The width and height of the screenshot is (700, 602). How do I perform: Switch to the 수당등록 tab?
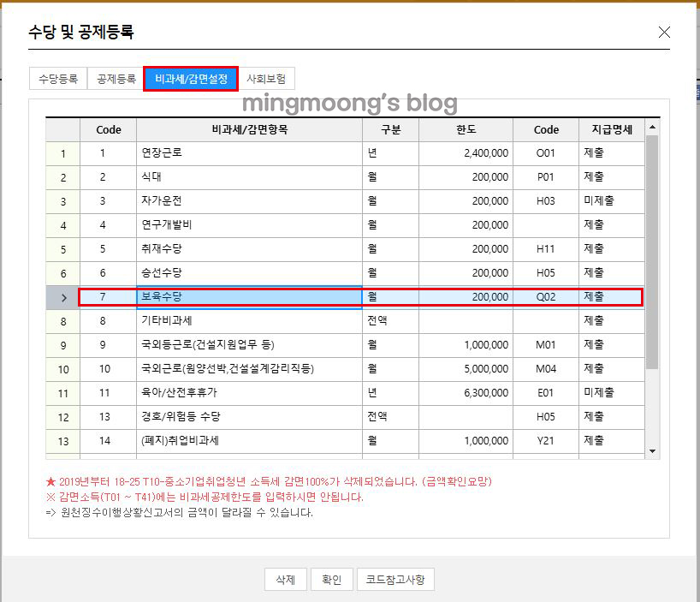click(58, 79)
